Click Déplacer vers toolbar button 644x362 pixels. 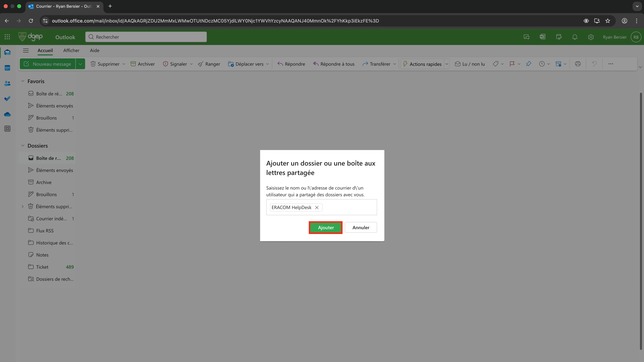[246, 64]
